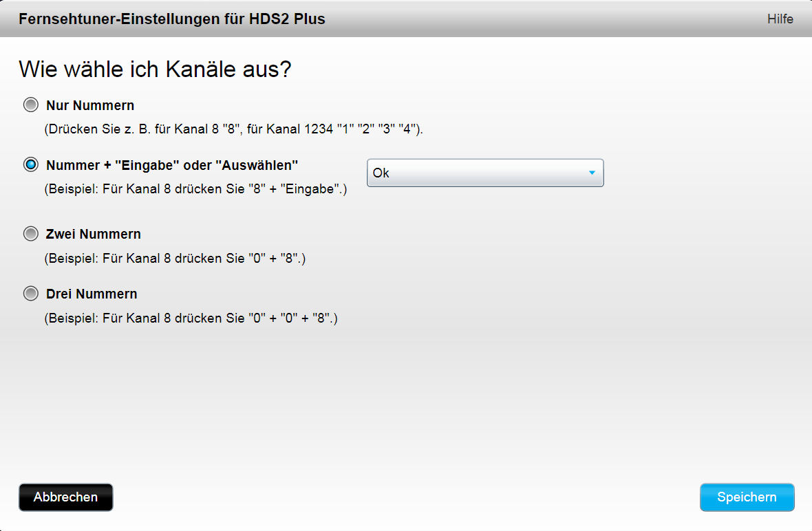The width and height of the screenshot is (812, 531).
Task: Choose the "Zwei Nummern" radio button
Action: [x=31, y=234]
